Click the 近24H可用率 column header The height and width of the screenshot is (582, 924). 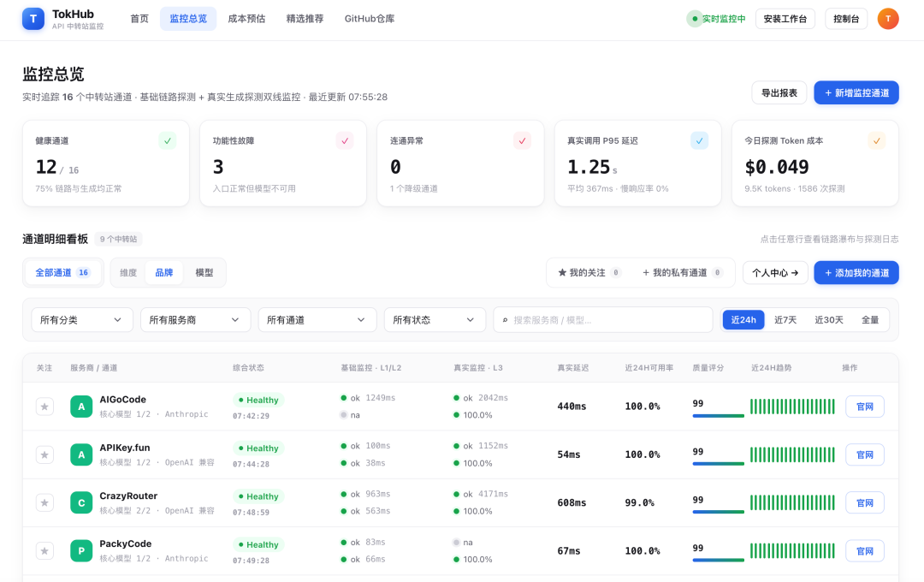pos(649,367)
